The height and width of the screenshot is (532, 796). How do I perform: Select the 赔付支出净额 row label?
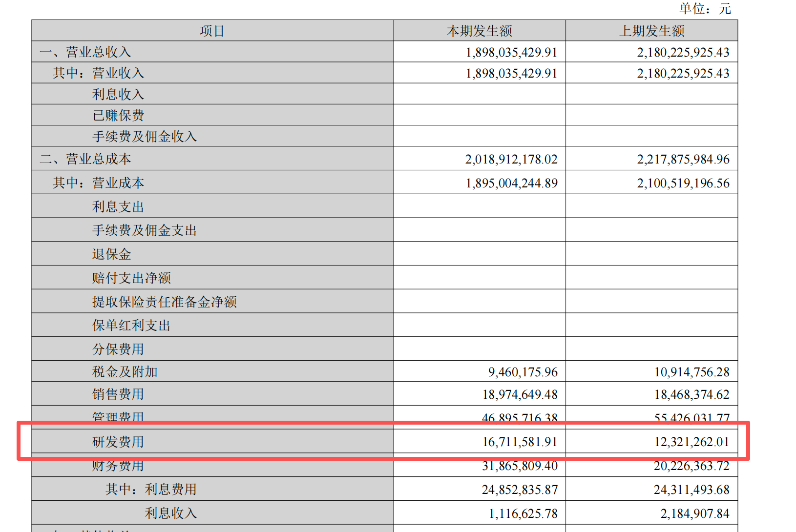coord(131,278)
